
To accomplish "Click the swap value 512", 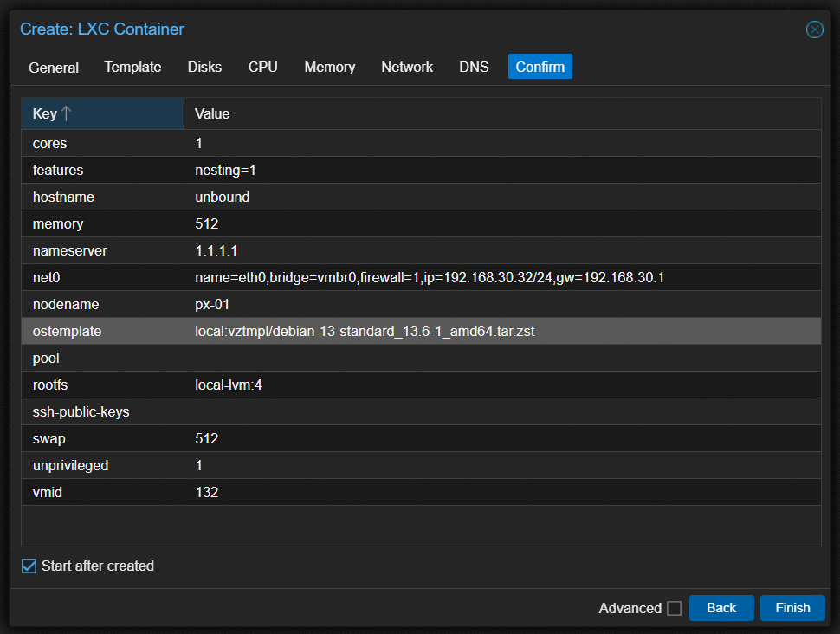I will [x=206, y=438].
